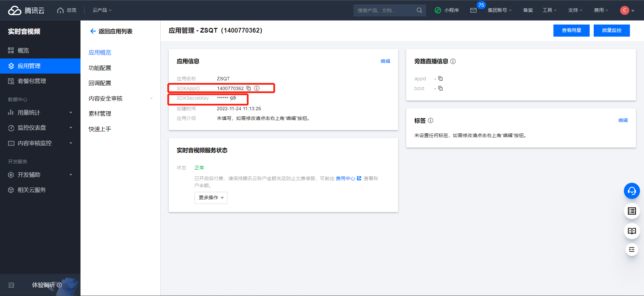Open the 总览 home icon

pyautogui.click(x=60, y=10)
